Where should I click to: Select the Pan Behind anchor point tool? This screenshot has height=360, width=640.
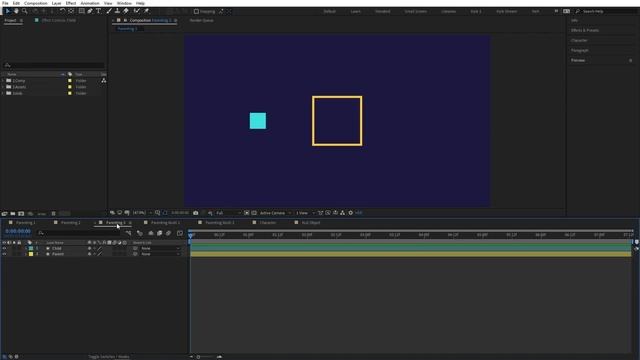pos(71,11)
